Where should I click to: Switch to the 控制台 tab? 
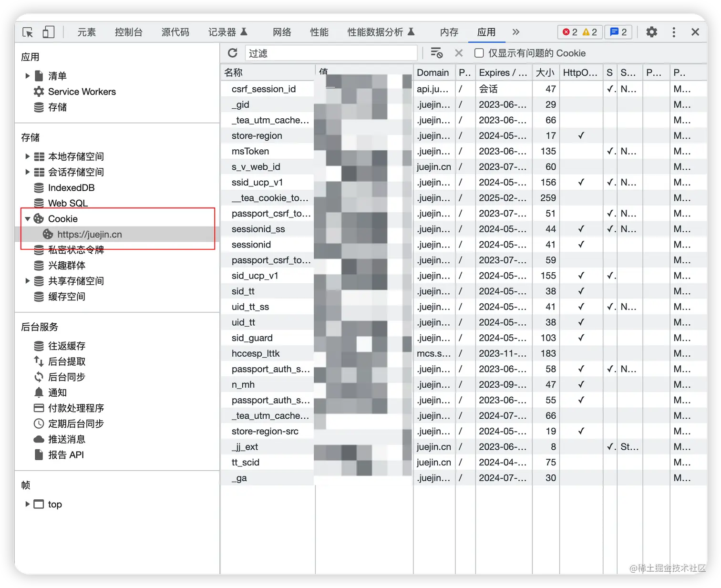(x=129, y=32)
